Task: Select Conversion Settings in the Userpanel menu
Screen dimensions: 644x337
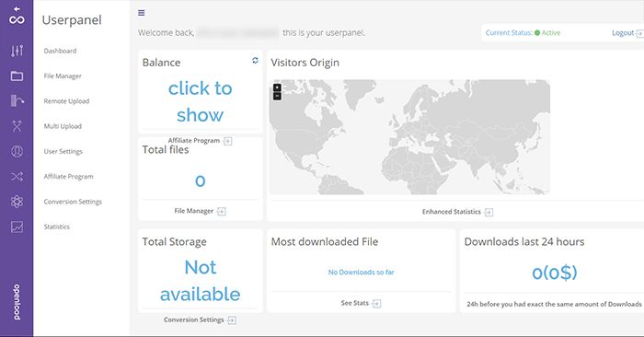Action: click(x=73, y=202)
